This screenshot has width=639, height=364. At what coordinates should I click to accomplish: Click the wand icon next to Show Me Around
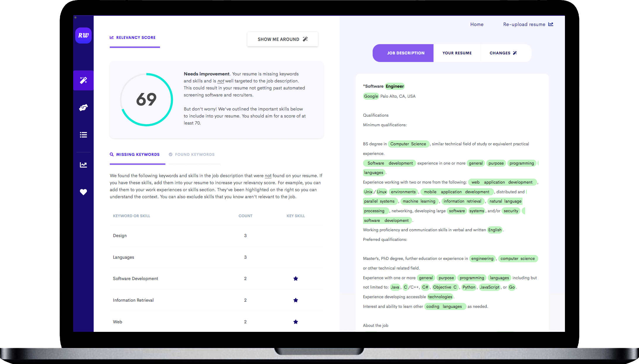point(306,39)
